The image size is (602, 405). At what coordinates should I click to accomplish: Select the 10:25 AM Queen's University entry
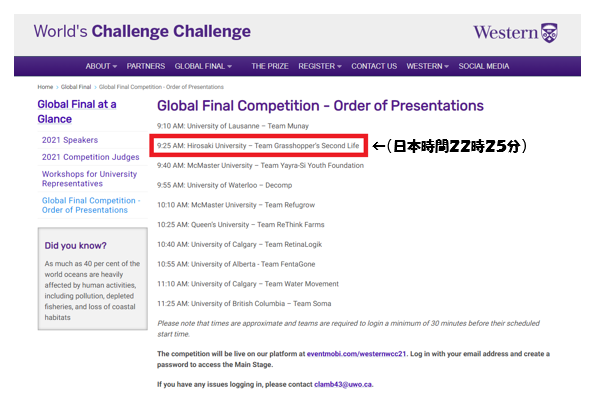coord(241,225)
